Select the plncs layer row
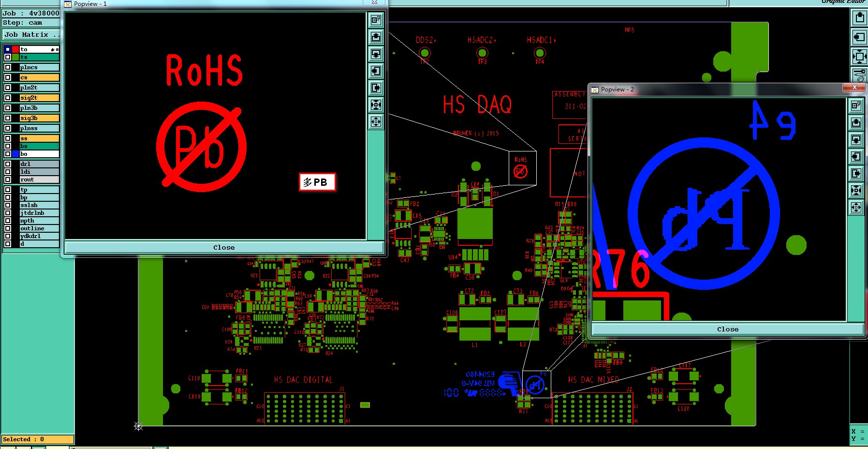The image size is (868, 449). pos(39,67)
